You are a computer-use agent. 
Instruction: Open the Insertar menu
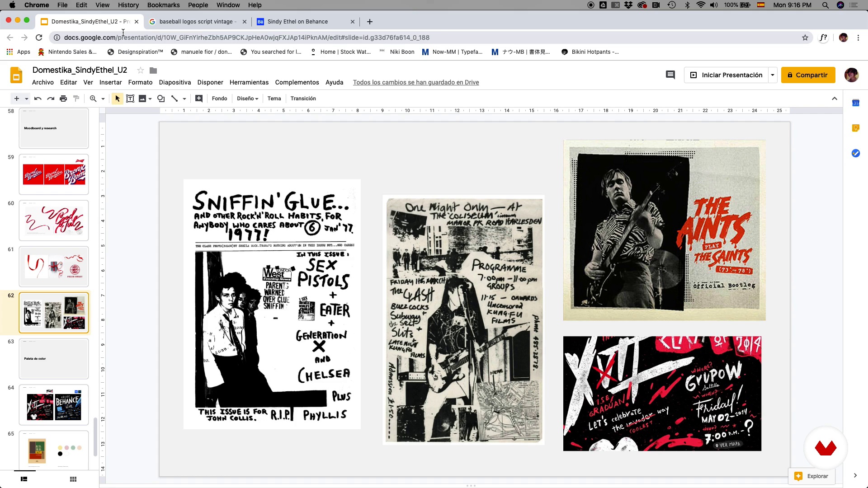[111, 82]
